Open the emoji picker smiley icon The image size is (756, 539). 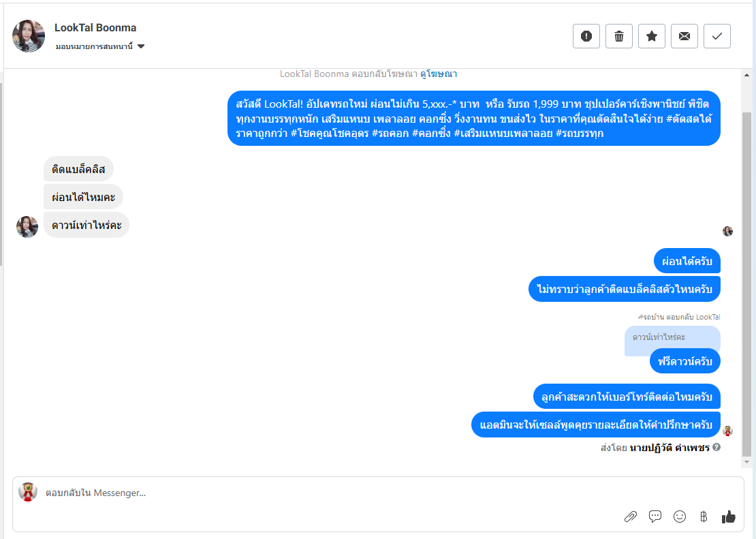pyautogui.click(x=680, y=517)
